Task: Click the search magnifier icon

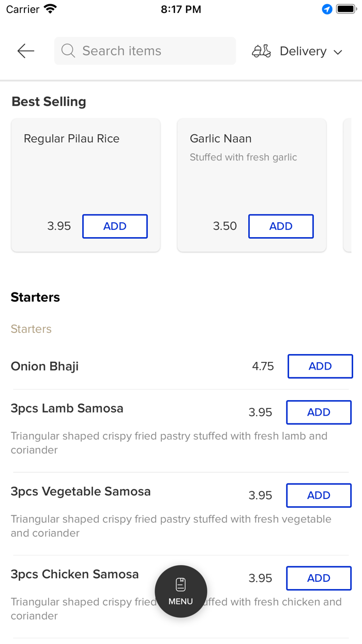Action: point(68,51)
